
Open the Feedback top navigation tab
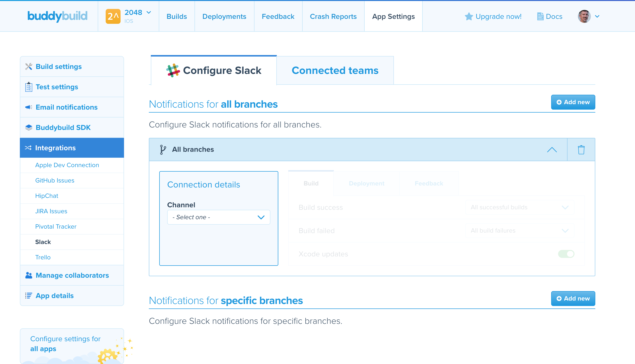(x=278, y=17)
